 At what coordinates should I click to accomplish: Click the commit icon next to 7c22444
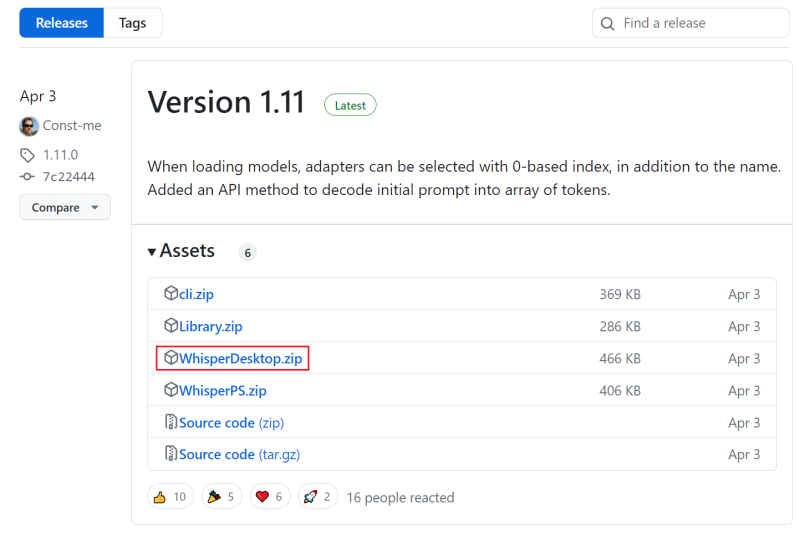[27, 177]
